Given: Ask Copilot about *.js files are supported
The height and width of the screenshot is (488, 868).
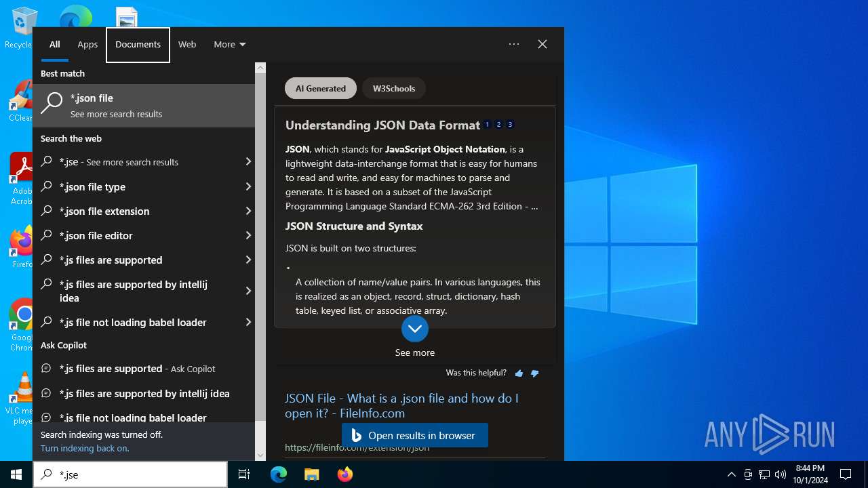Looking at the screenshot, I should pyautogui.click(x=144, y=369).
